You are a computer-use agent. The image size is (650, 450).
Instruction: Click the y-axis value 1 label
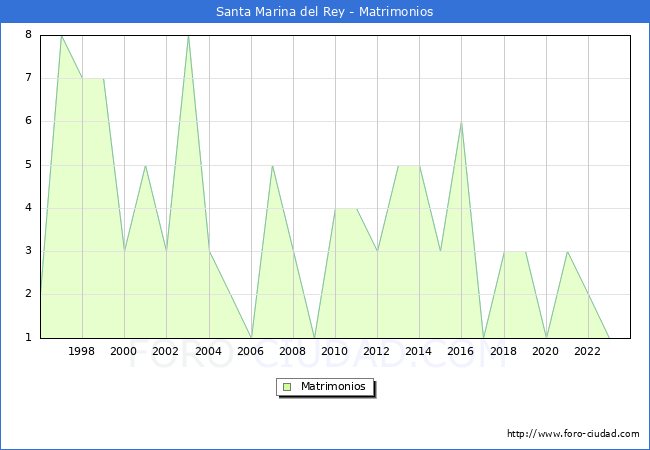coord(28,338)
